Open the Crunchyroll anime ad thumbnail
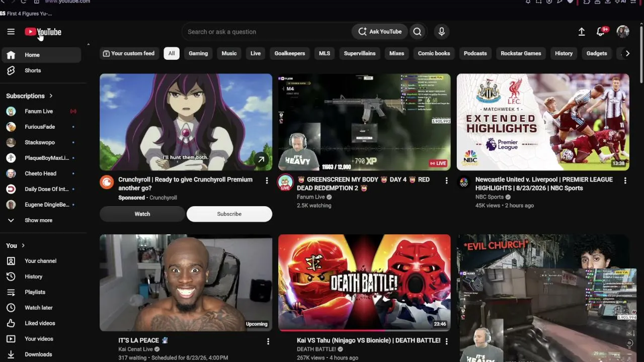Image resolution: width=644 pixels, height=362 pixels. 186,122
